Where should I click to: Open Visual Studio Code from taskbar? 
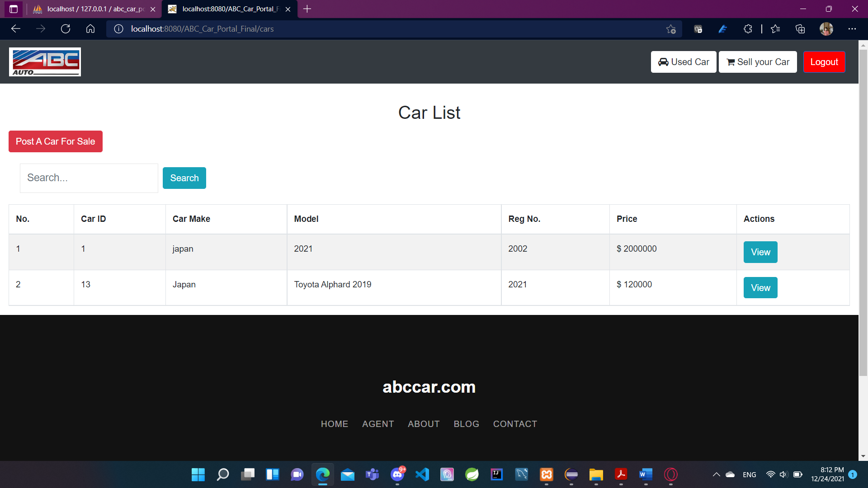[x=422, y=474]
